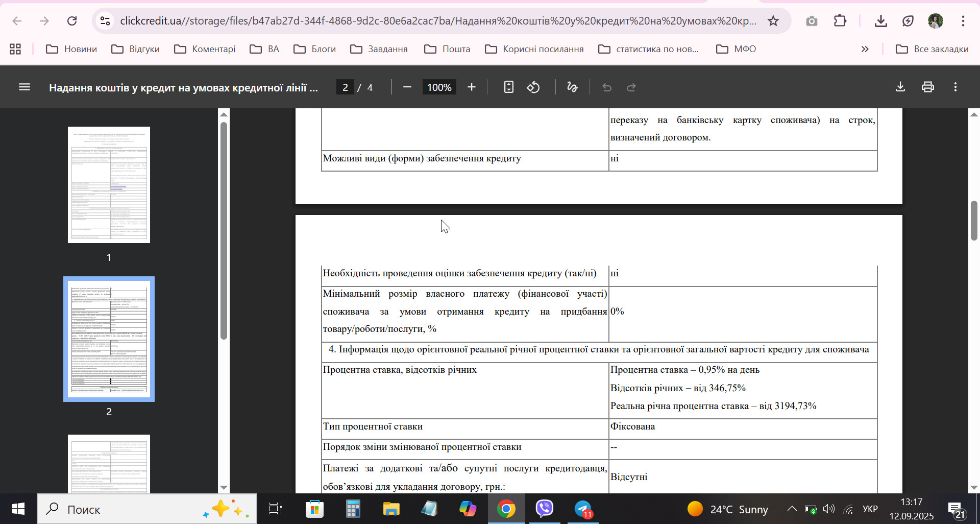Open the Корисні посилання bookmarks folder

tap(534, 49)
